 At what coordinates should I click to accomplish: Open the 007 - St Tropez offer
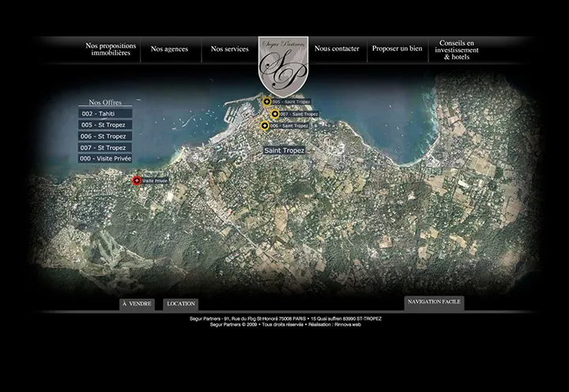[105, 147]
